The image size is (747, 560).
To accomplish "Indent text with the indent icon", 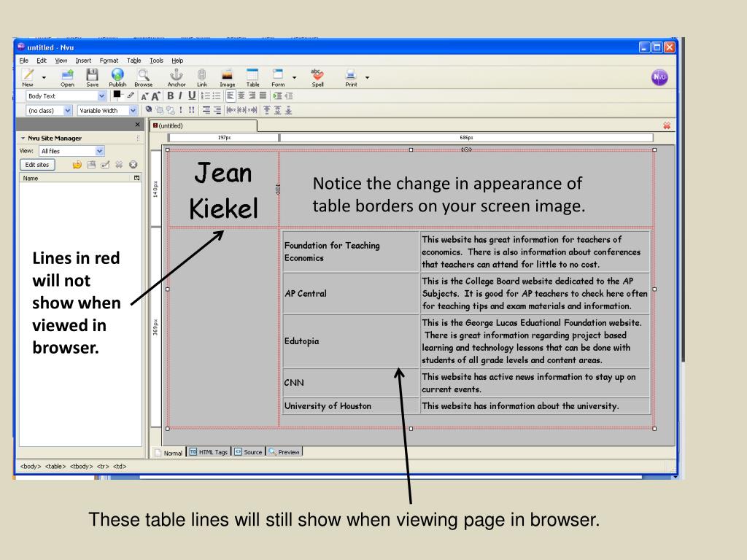I will [277, 96].
